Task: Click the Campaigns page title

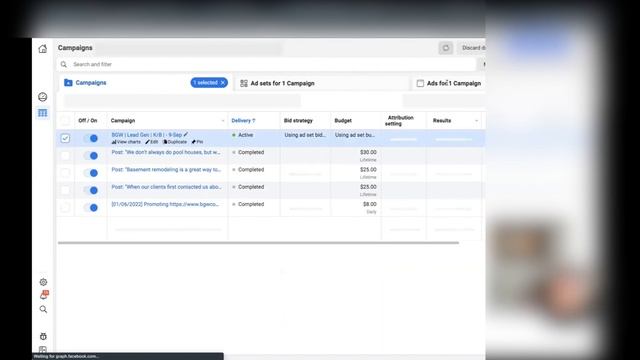Action: point(75,48)
